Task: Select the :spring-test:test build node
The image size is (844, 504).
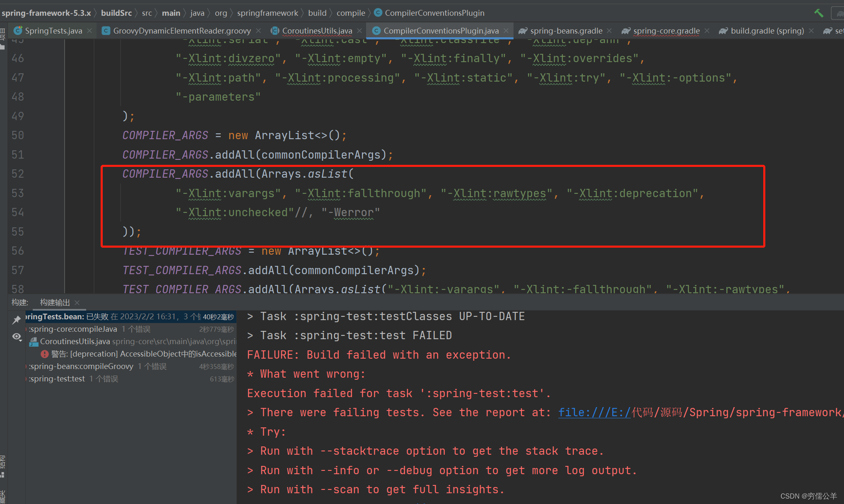Action: (57, 379)
